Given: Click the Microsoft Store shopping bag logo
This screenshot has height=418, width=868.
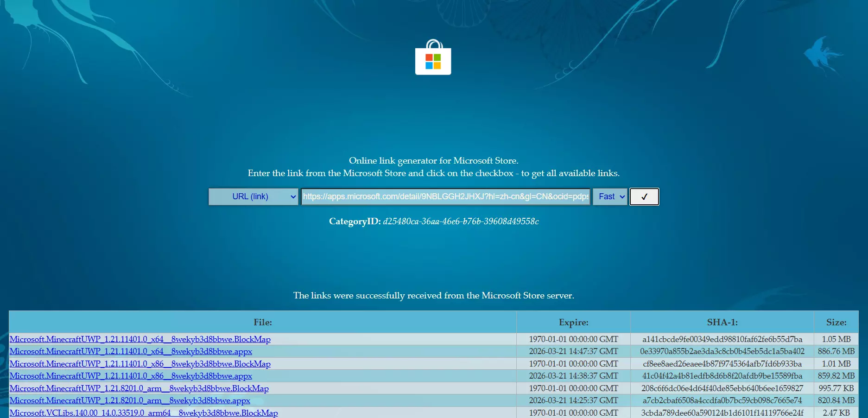Looking at the screenshot, I should [x=433, y=57].
